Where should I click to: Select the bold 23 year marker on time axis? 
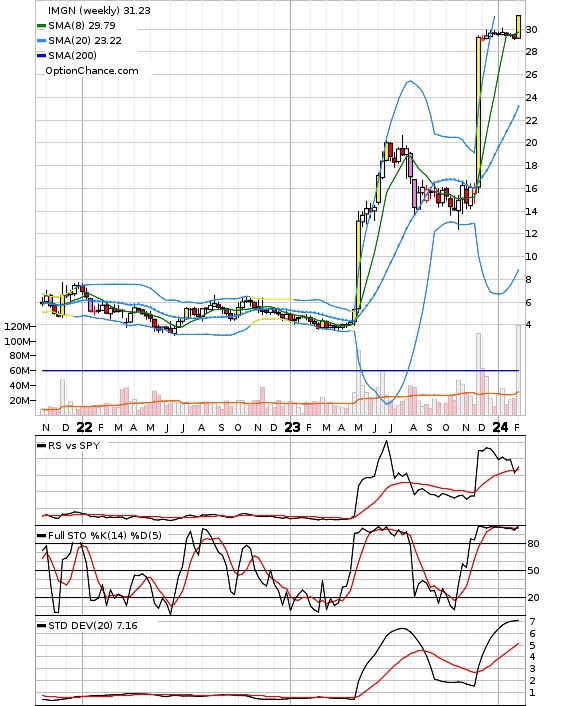click(x=292, y=427)
